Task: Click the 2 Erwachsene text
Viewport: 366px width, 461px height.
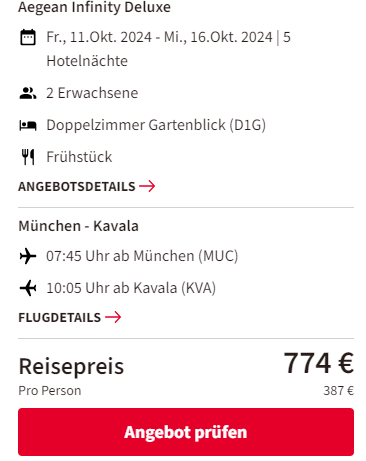Action: point(92,93)
